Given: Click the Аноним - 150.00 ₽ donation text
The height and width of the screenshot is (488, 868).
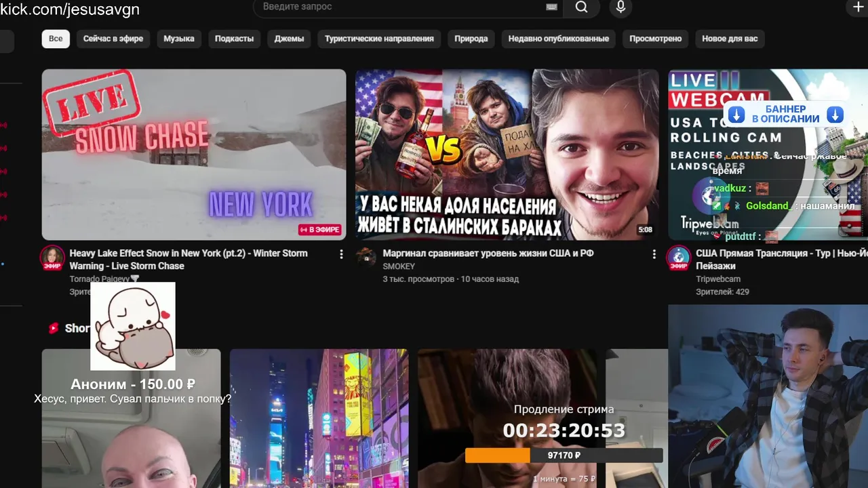Looking at the screenshot, I should pos(133,384).
